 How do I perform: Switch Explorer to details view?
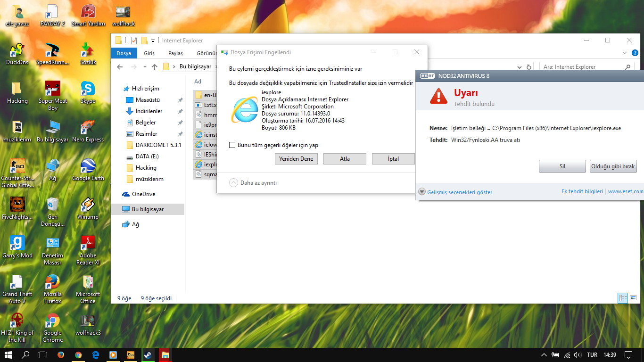(623, 298)
